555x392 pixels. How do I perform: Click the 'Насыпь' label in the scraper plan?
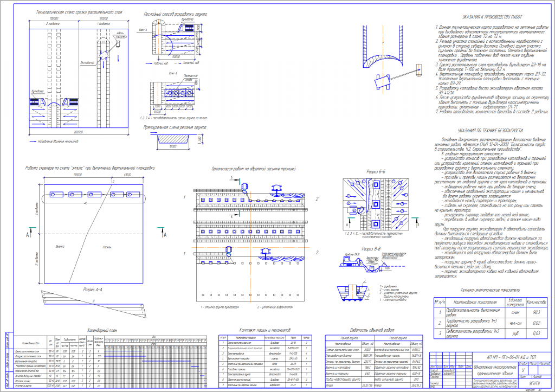107,247
